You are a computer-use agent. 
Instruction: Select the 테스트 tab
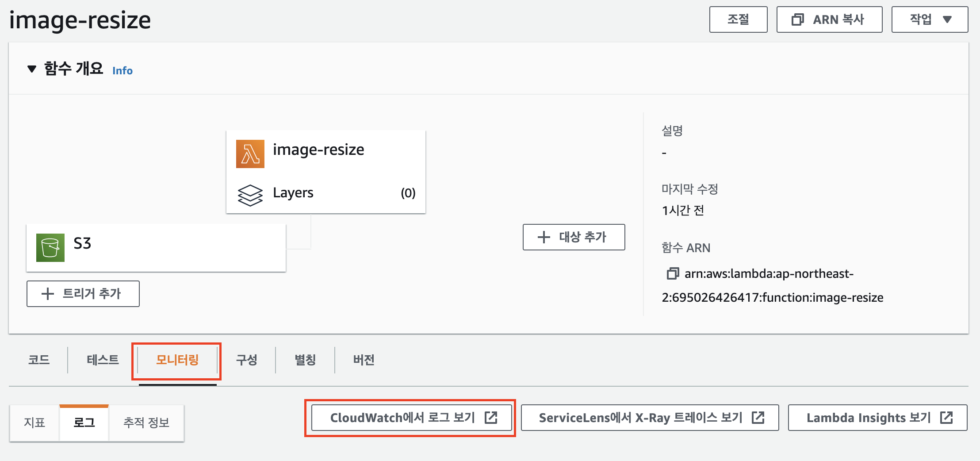click(103, 360)
